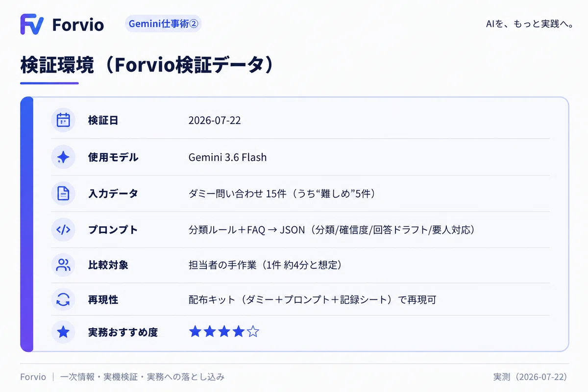Click the document icon beside 入力データ

click(63, 194)
